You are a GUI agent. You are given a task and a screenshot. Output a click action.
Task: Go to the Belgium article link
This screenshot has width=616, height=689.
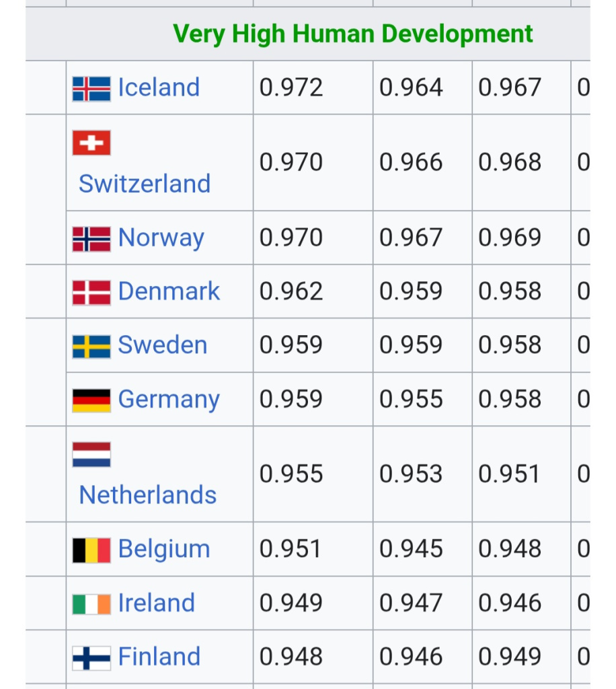pos(164,549)
